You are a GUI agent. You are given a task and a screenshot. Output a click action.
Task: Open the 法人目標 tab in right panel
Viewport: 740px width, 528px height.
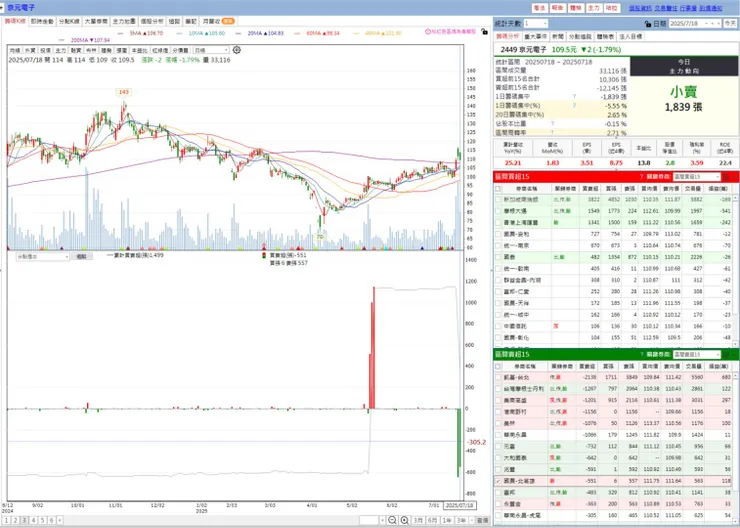(x=631, y=36)
